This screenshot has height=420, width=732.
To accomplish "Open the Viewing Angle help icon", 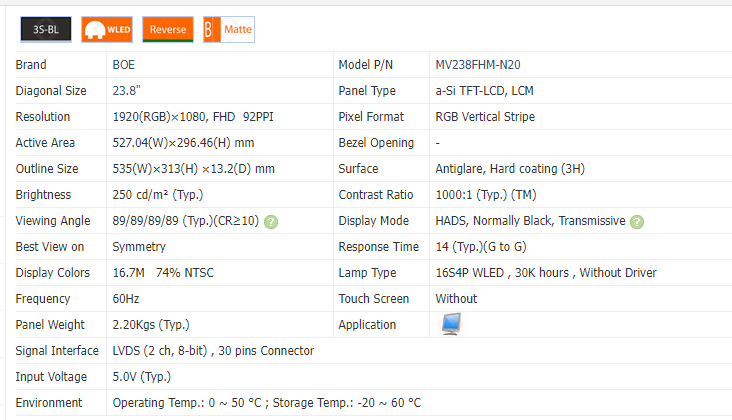I will (x=271, y=221).
